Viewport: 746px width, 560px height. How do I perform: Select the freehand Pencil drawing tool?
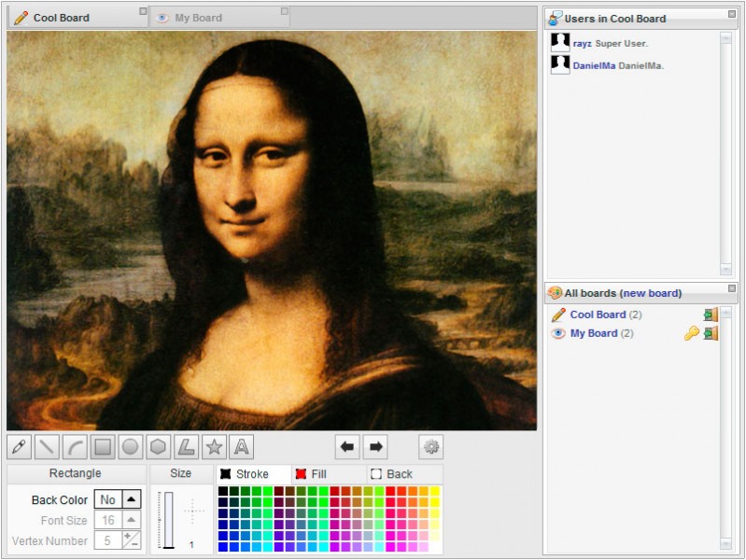20,447
